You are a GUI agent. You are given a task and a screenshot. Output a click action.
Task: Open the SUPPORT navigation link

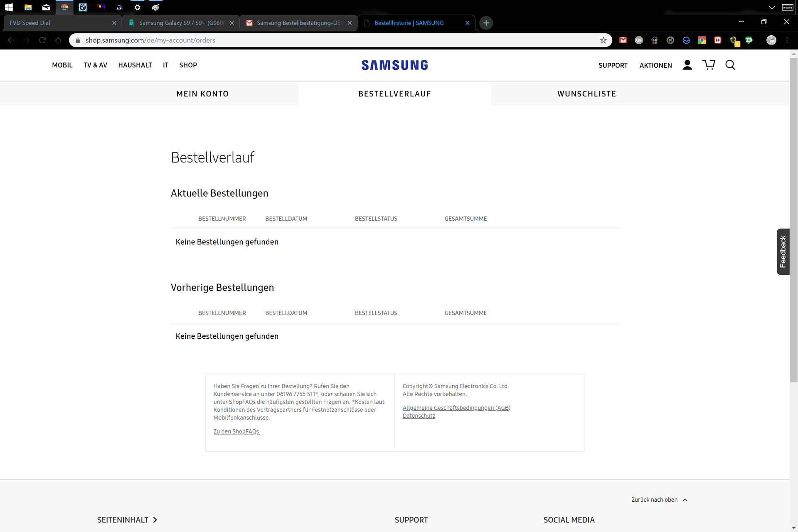613,65
